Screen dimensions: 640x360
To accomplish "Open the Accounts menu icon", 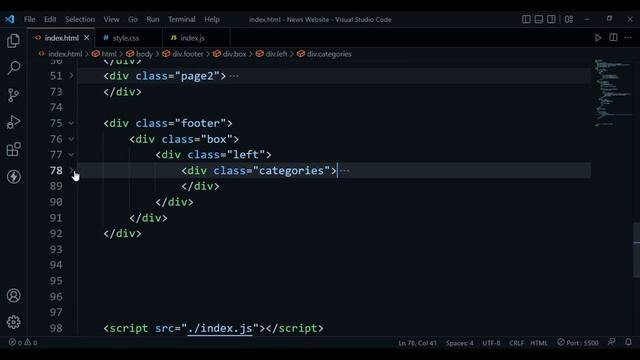I will tap(13, 296).
